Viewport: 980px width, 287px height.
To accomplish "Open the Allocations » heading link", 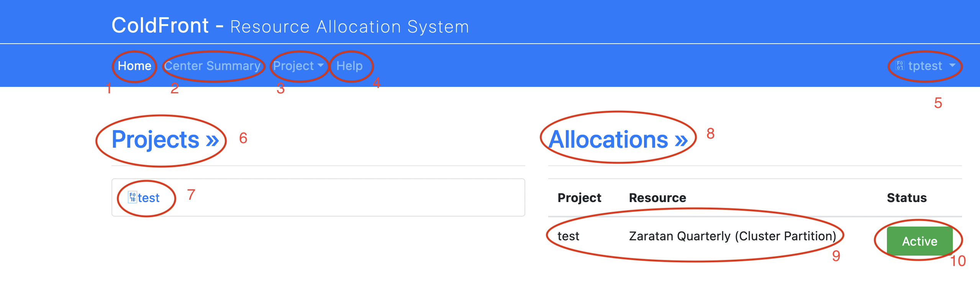I will 618,139.
